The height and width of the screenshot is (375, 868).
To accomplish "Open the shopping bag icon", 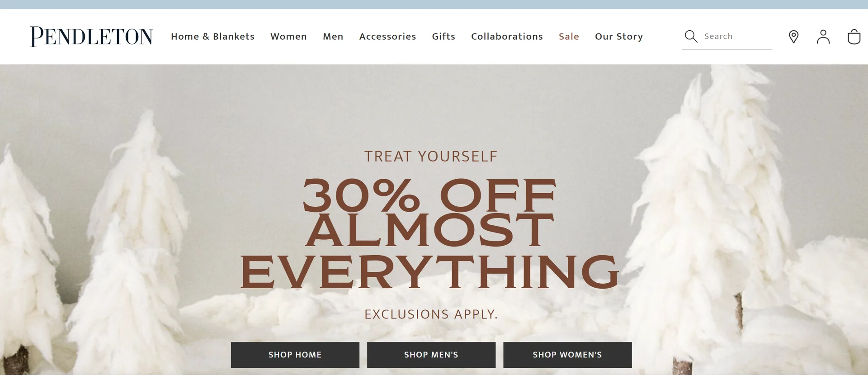I will [854, 37].
